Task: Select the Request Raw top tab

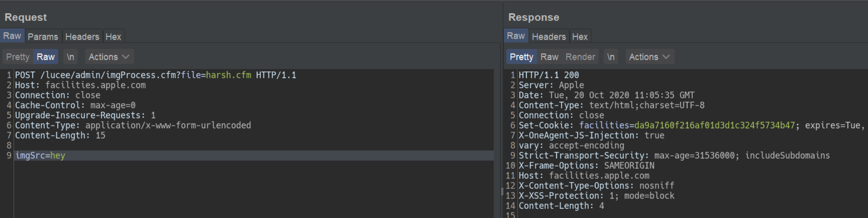Action: (12, 36)
